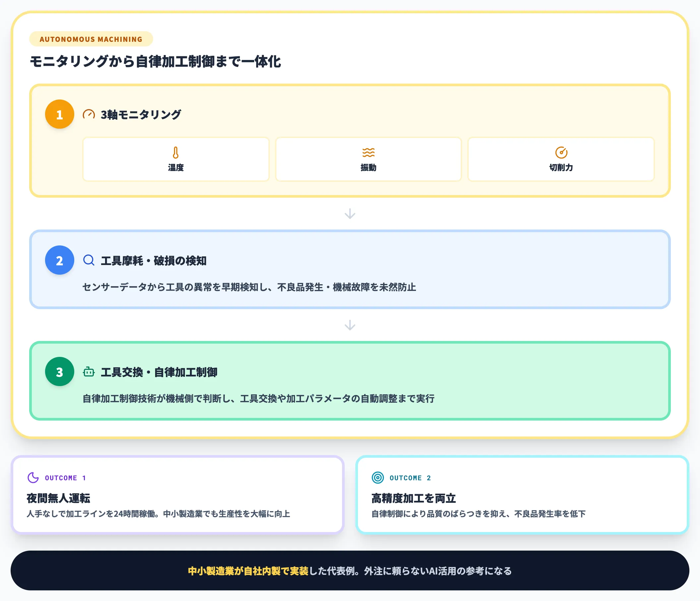Click the 切削力 monitoring card
This screenshot has height=601, width=700.
561,159
